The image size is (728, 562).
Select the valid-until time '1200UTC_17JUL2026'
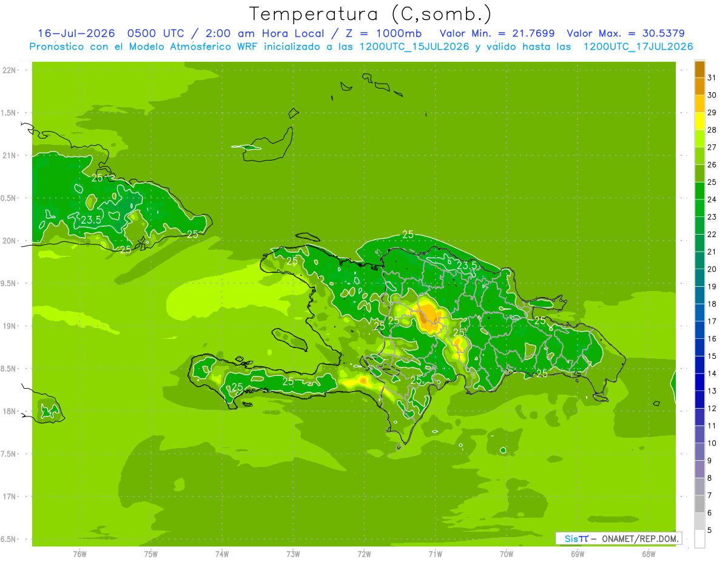pyautogui.click(x=638, y=47)
